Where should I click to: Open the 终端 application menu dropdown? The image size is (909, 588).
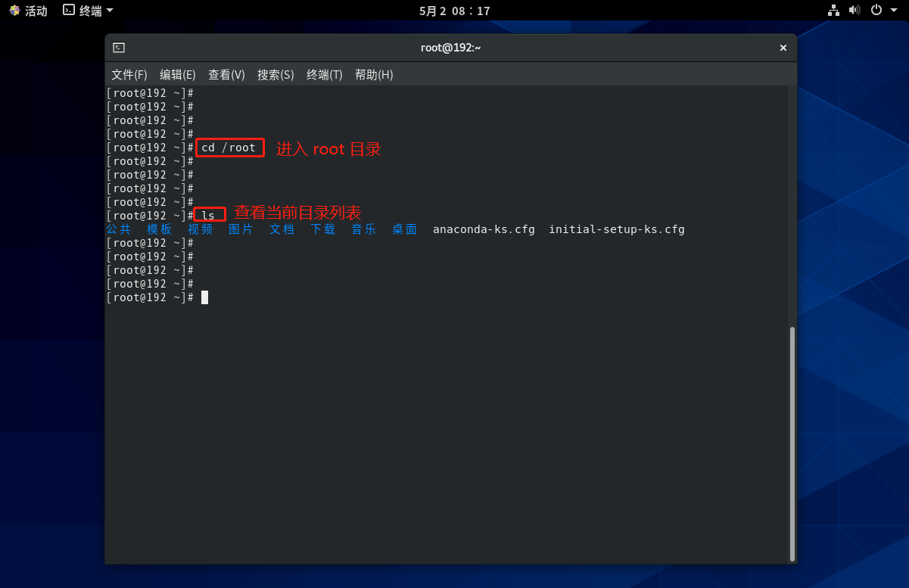coord(110,11)
